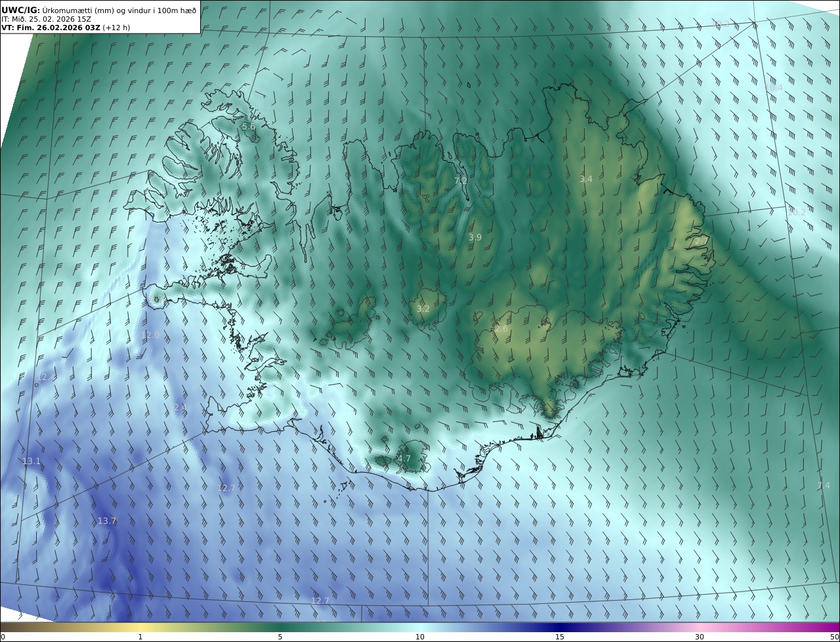840x642 pixels.
Task: Click the '10.4' value label on the map
Action: (774, 88)
